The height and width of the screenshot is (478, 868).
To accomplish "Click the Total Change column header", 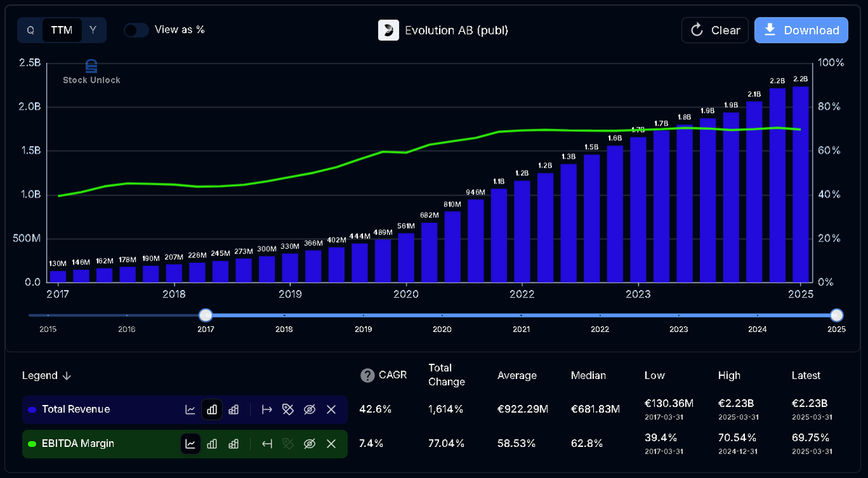I will point(446,375).
